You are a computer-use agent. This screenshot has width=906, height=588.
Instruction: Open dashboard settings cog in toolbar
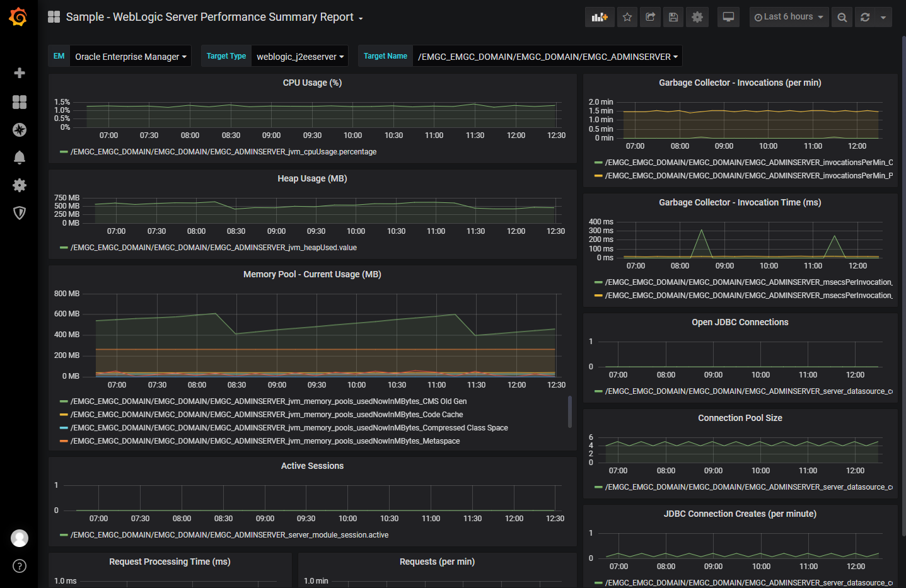(697, 17)
